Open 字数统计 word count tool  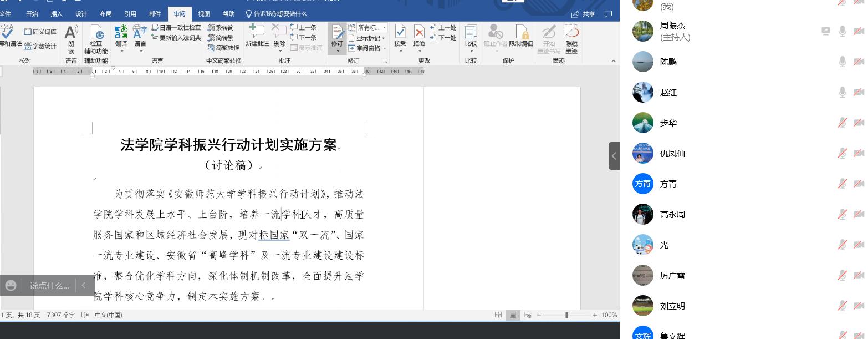click(40, 46)
